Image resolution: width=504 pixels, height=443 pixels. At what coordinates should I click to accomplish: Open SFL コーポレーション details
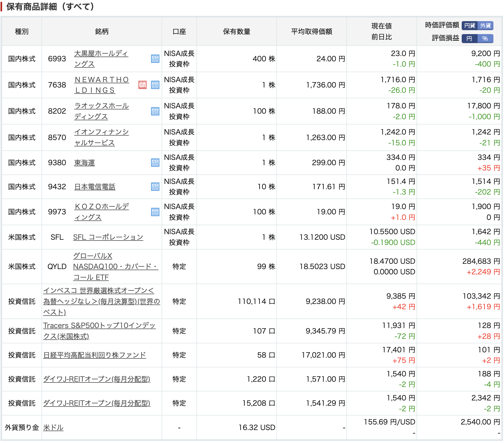(108, 237)
